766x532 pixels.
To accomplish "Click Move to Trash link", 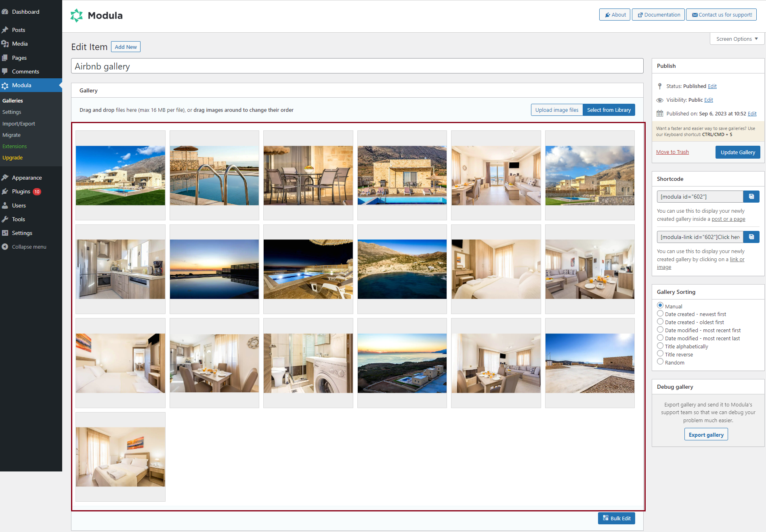I will pos(672,152).
